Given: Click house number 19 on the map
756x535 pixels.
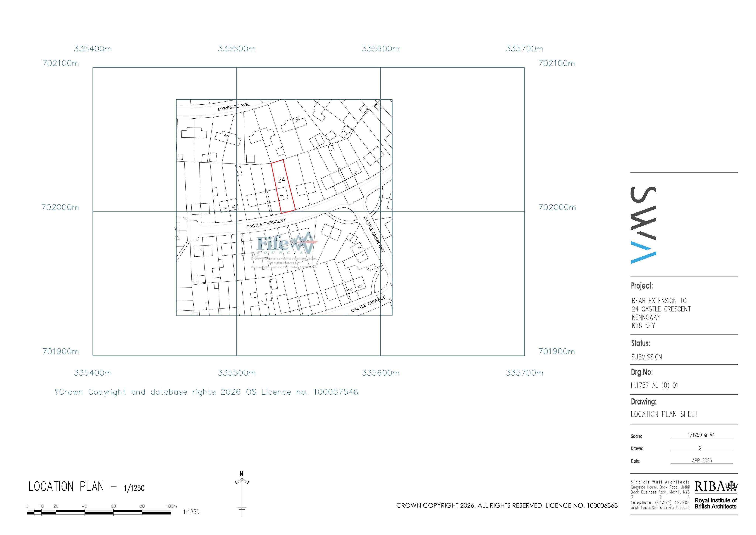Looking at the screenshot, I should [225, 208].
